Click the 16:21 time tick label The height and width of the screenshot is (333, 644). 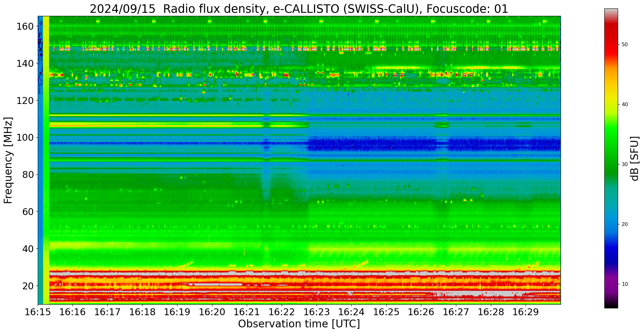(247, 312)
